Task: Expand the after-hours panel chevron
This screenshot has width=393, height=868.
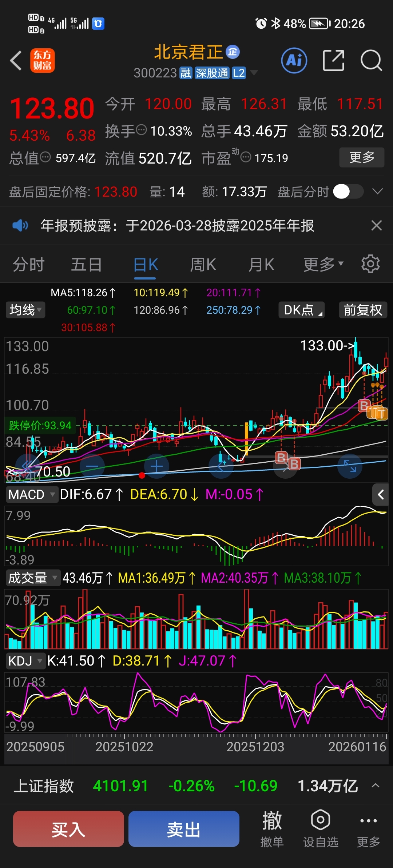Action: (x=378, y=191)
